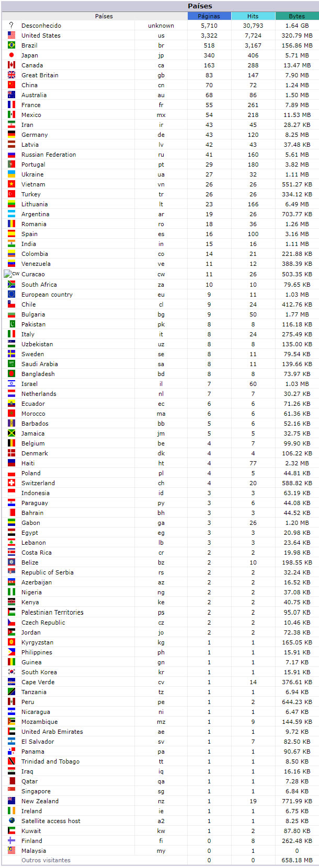
Task: Click the Switzerland flag icon
Action: (12, 483)
